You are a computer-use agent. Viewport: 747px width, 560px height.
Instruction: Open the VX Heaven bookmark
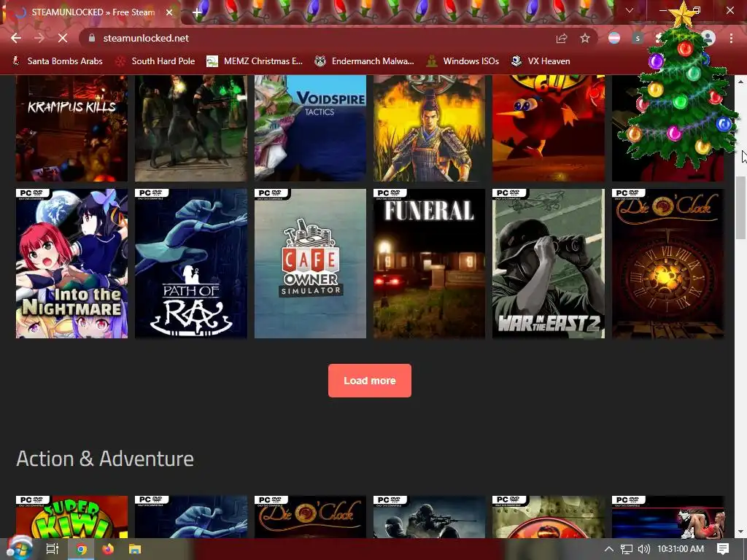(x=541, y=61)
